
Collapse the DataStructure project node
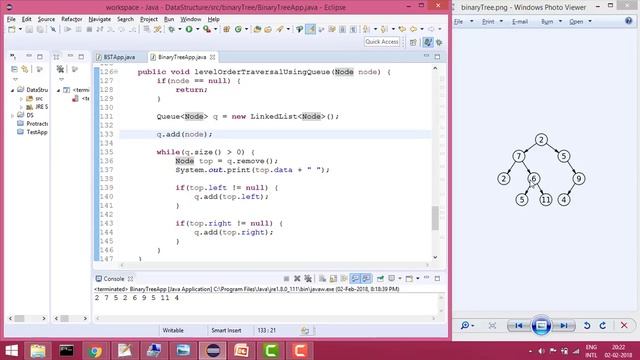click(x=12, y=90)
